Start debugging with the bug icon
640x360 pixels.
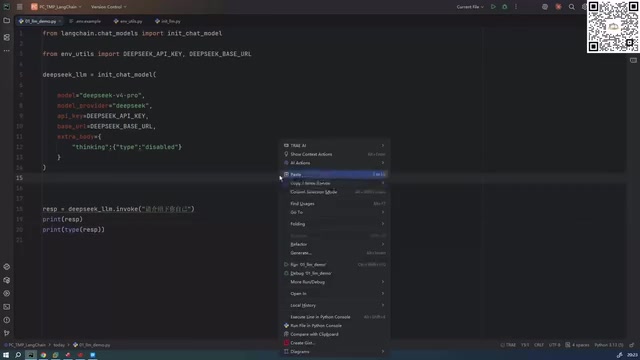[504, 7]
